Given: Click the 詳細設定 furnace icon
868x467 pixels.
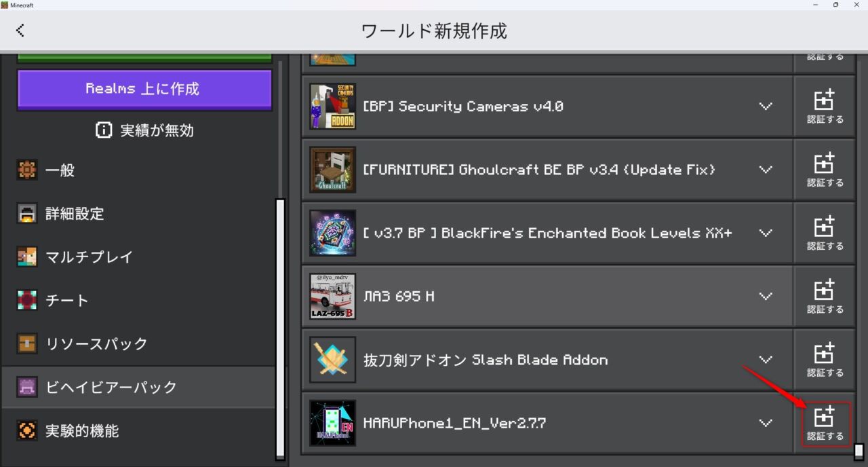Looking at the screenshot, I should [x=27, y=214].
